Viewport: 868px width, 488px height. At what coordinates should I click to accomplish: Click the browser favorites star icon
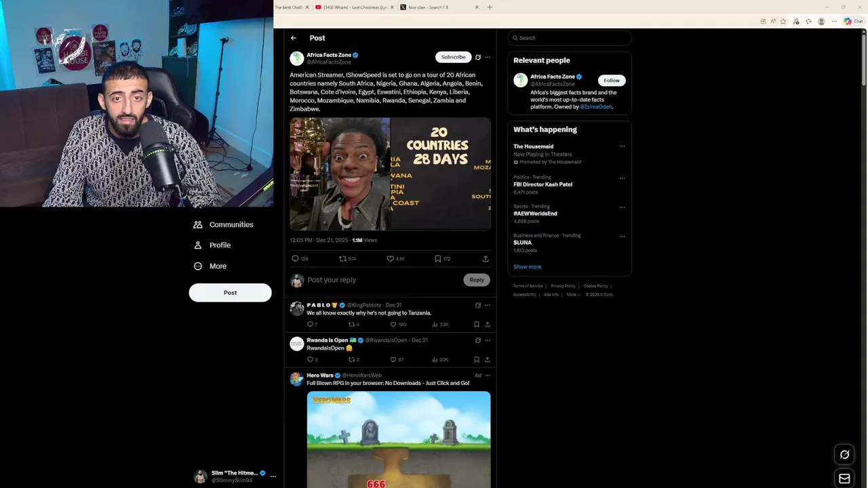click(783, 22)
